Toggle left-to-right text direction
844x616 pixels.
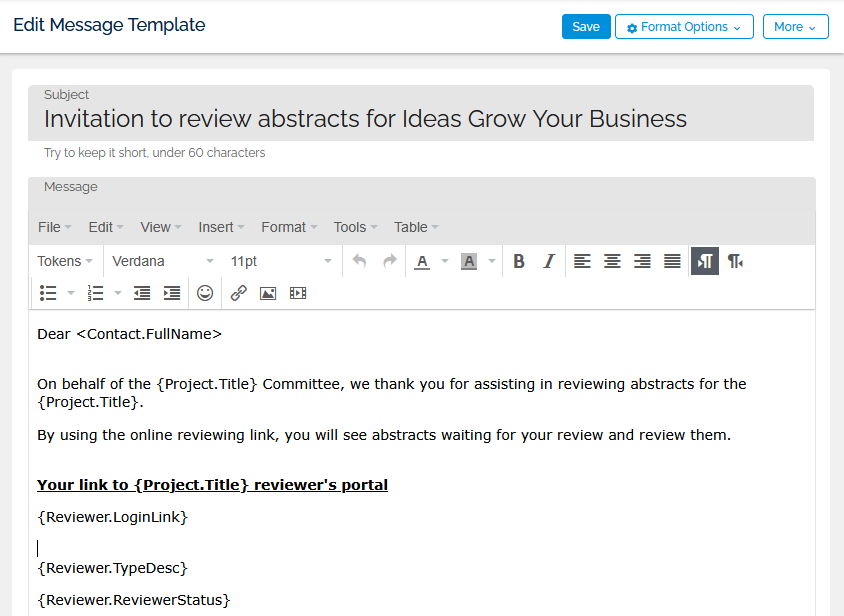point(705,261)
